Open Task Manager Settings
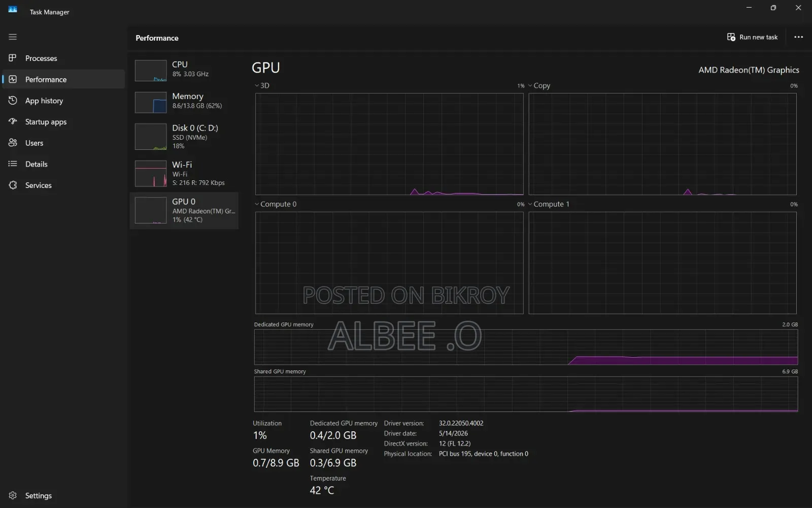 63,495
